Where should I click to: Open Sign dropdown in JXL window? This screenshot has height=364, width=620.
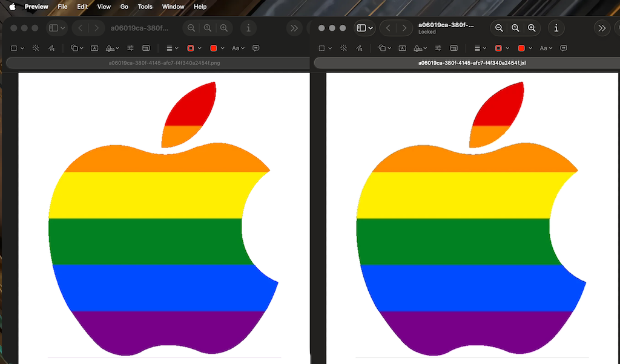pos(420,48)
